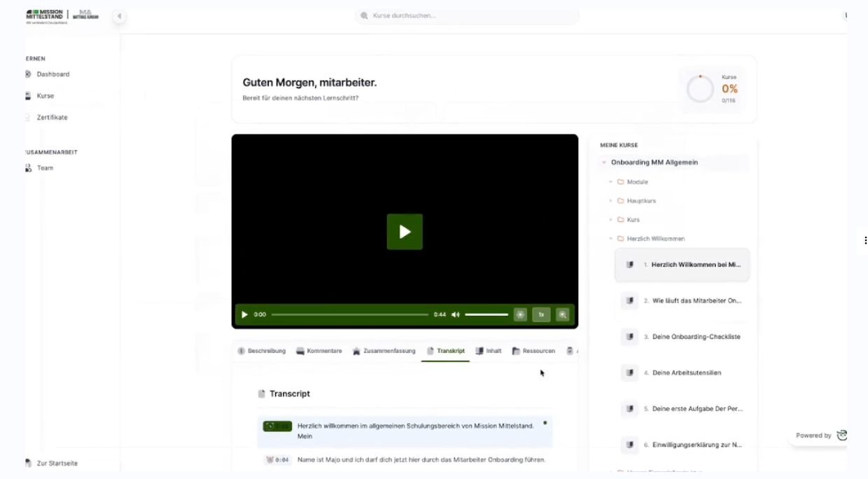The width and height of the screenshot is (868, 479).
Task: Open the video settings gear icon
Action: tap(520, 314)
